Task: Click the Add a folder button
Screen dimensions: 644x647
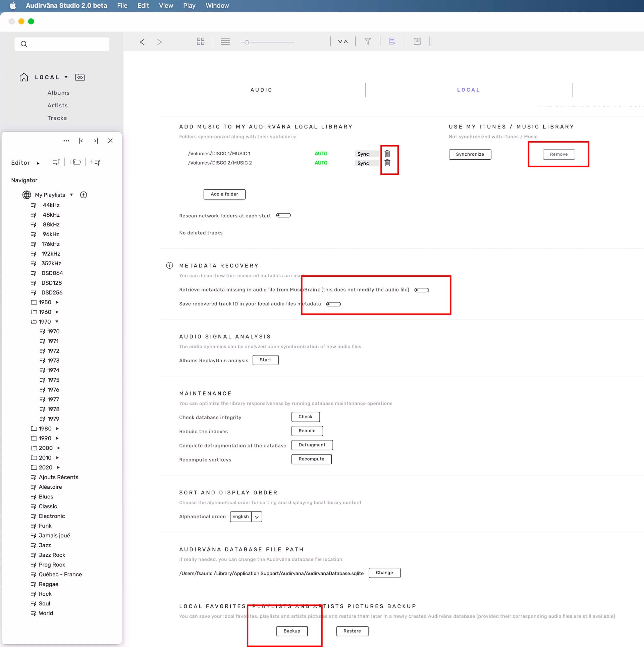Action: point(224,194)
